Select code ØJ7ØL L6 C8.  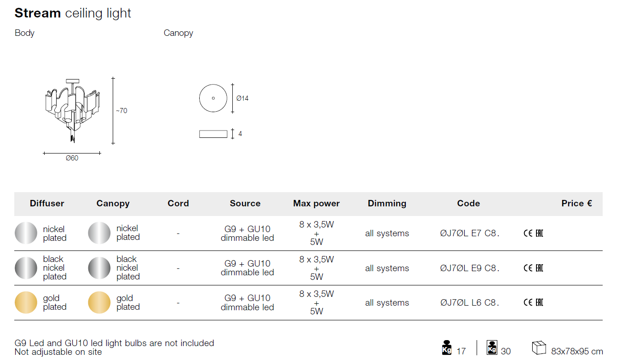pos(470,303)
